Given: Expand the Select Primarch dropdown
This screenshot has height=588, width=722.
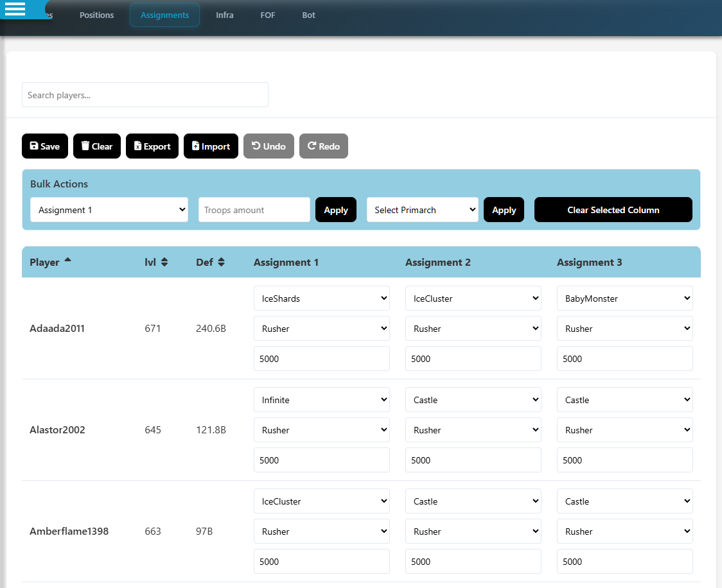Looking at the screenshot, I should pyautogui.click(x=422, y=210).
